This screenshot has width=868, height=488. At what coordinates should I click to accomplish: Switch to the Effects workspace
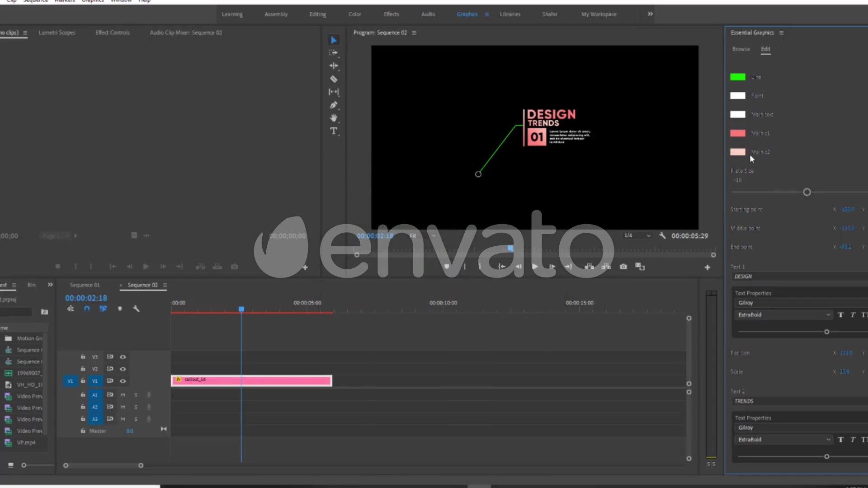tap(392, 14)
